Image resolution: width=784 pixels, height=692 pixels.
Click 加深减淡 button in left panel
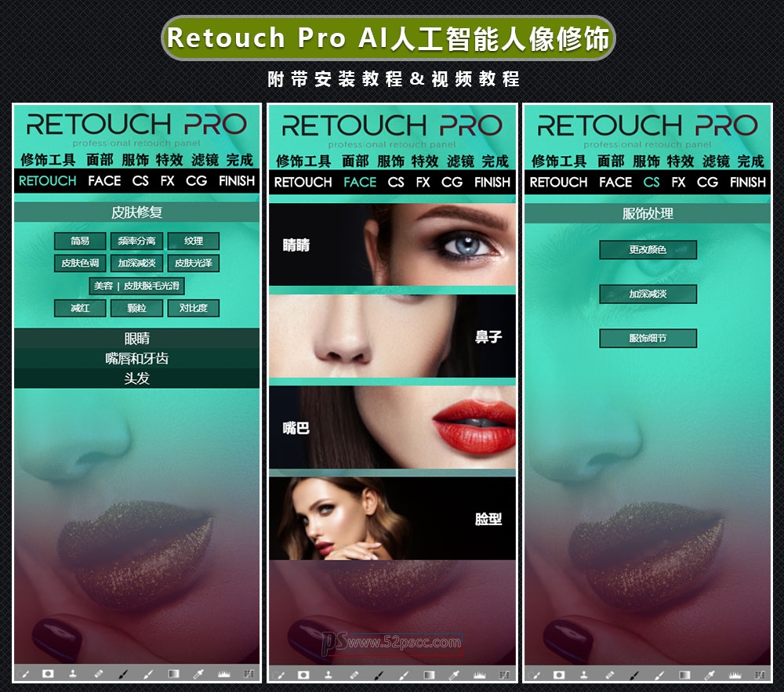click(x=136, y=263)
